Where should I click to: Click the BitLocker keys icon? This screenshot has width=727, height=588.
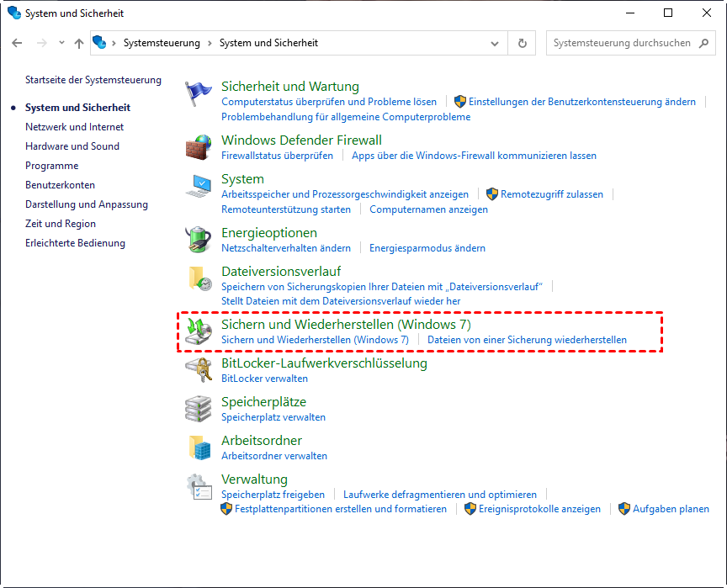[x=199, y=371]
